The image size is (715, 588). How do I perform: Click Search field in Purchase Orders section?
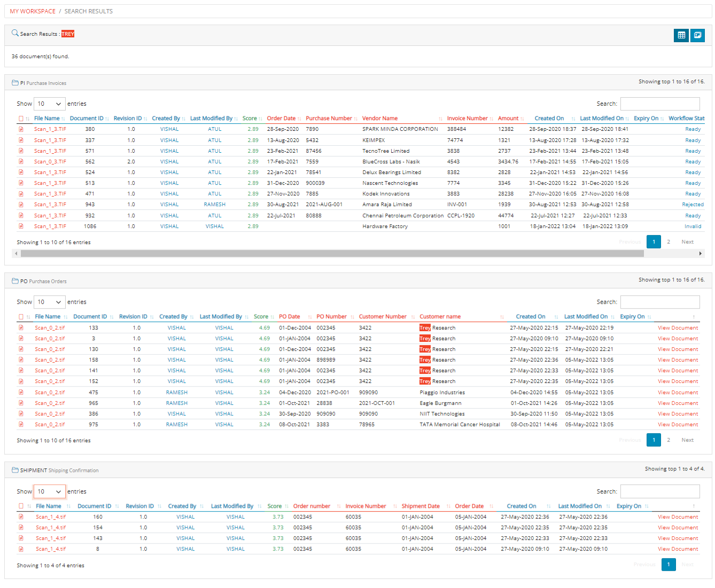coord(660,302)
